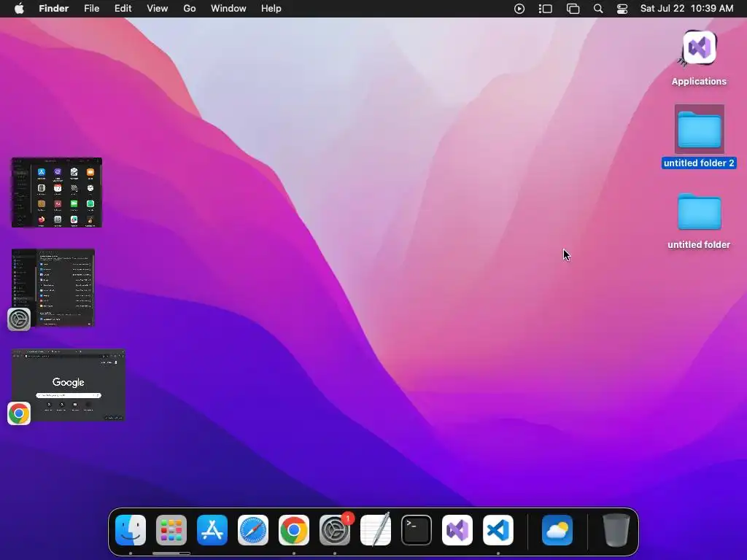Open the Edit menu
747x560 pixels.
pos(123,9)
